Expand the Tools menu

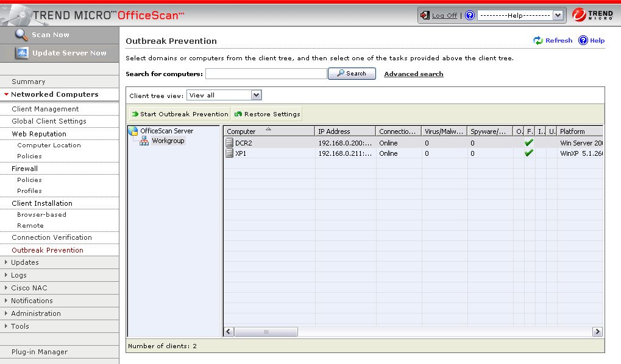point(6,326)
